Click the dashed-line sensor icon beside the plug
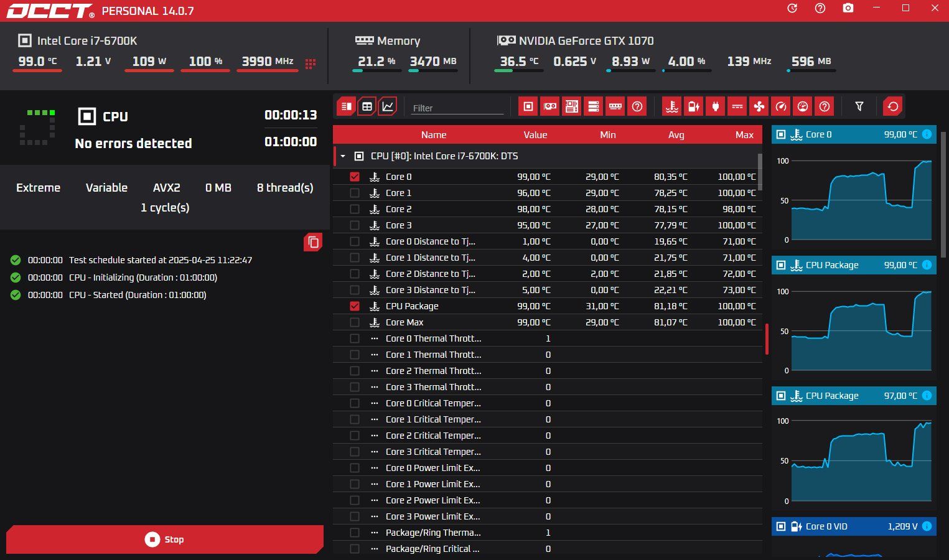Image resolution: width=949 pixels, height=560 pixels. click(x=737, y=106)
